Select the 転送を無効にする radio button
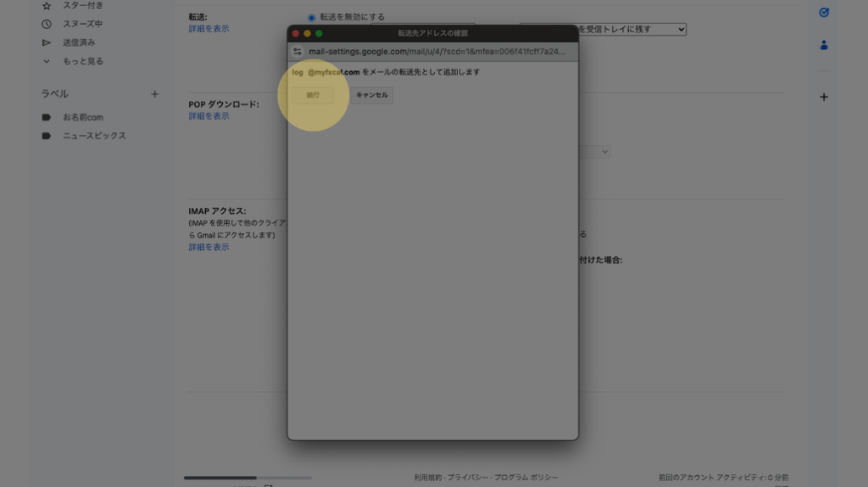The image size is (868, 487). click(312, 17)
